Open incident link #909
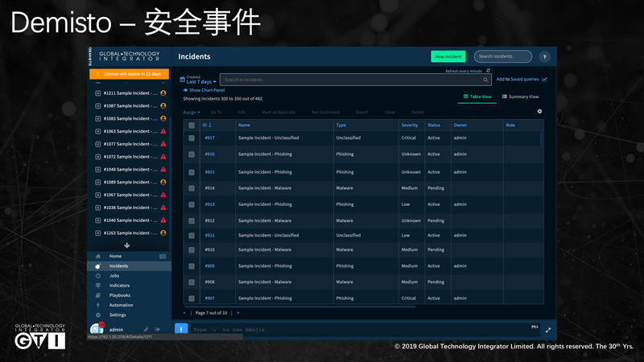Viewport: 644px width, 362px height. (209, 266)
